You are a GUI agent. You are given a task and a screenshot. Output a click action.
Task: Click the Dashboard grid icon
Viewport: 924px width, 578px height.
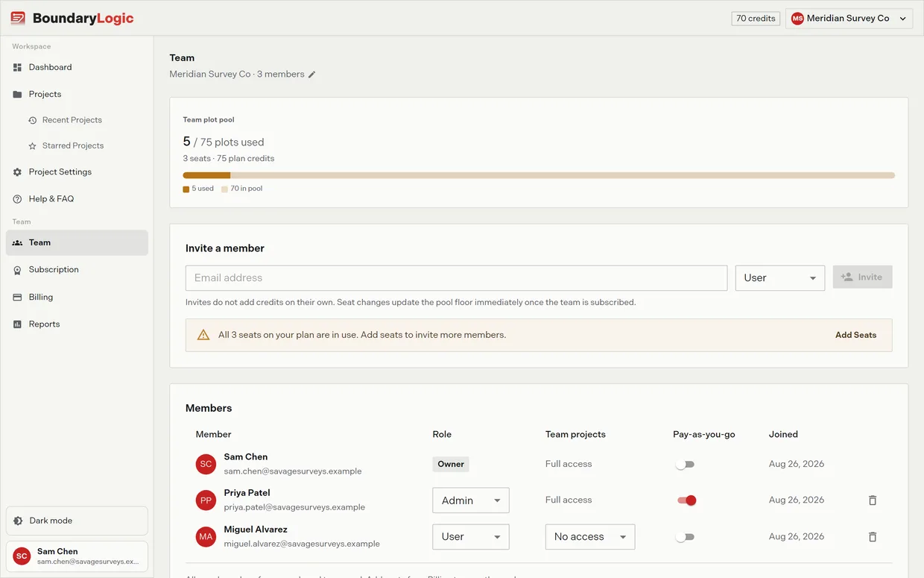(x=17, y=67)
